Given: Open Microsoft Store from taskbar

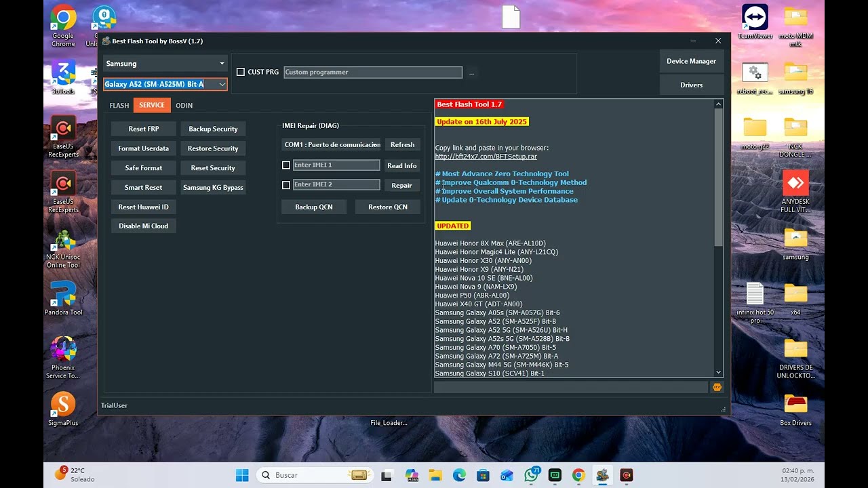Looking at the screenshot, I should coord(483,475).
